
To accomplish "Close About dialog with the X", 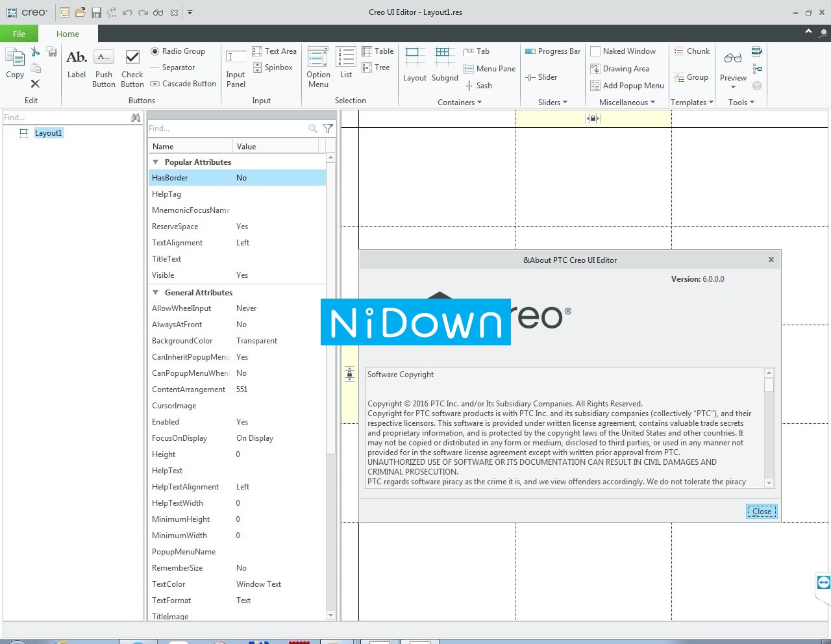I will (771, 260).
